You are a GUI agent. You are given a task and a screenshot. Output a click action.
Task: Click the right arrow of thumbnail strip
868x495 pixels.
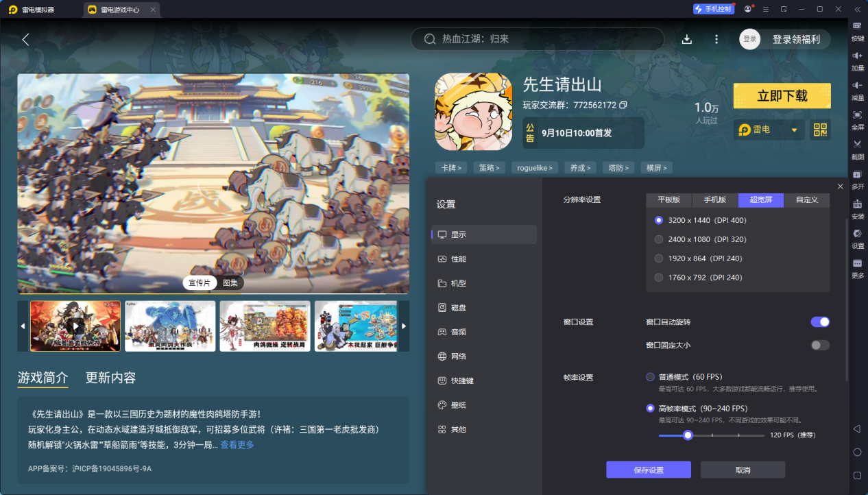click(404, 326)
